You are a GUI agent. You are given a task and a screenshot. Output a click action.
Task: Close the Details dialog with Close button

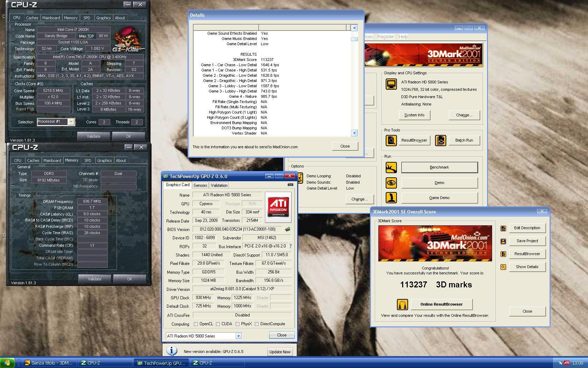[345, 146]
